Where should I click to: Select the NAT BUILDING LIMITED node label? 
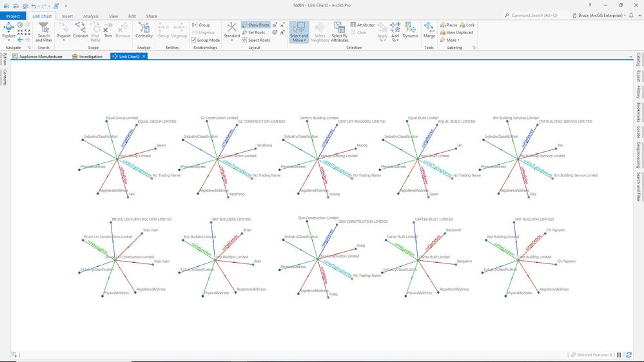point(534,219)
